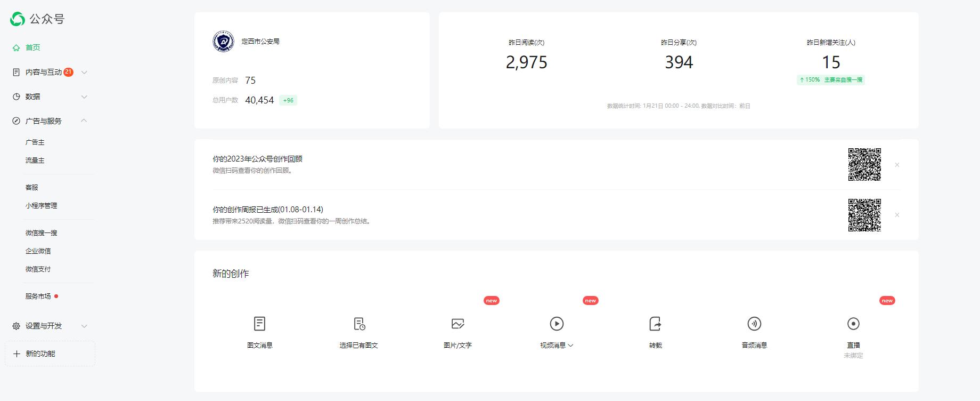Select the 转载 repost icon
Viewport: 980px width, 401px height.
pos(655,324)
